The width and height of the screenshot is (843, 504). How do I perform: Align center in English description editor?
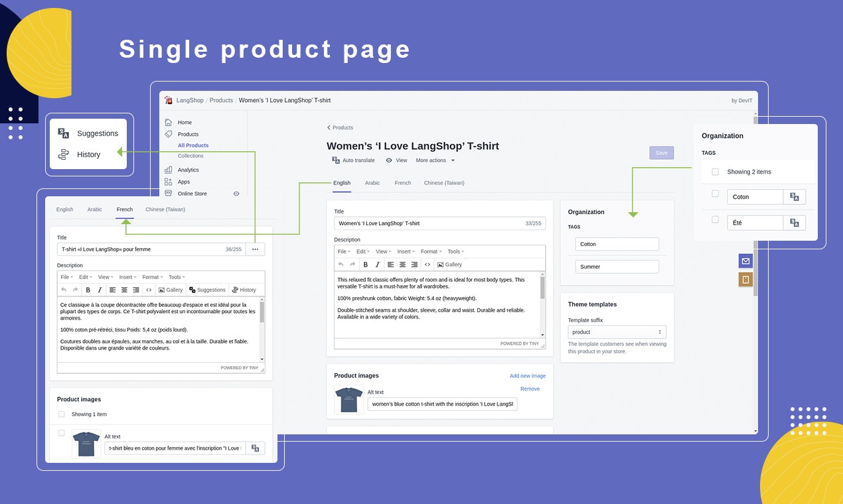402,265
